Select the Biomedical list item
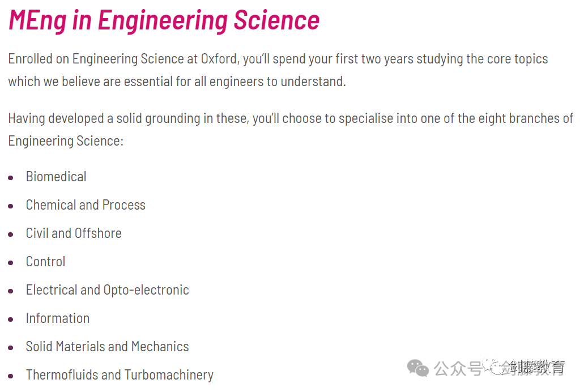584x392 pixels. coord(56,177)
